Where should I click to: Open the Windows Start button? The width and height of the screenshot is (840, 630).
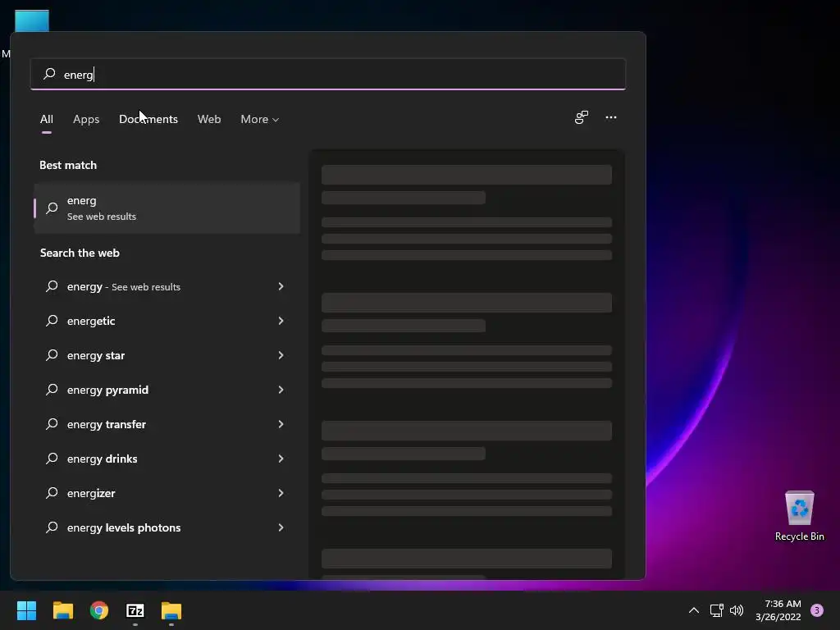(26, 610)
